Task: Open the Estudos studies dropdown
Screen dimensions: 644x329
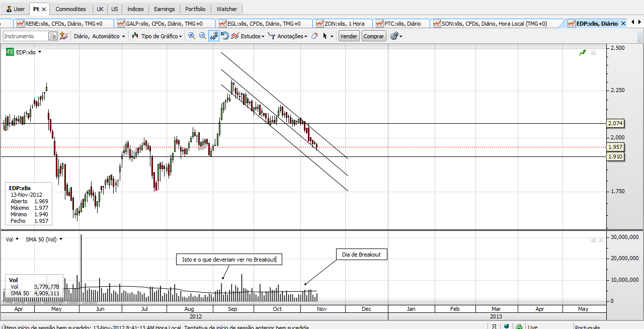Action: coord(249,36)
